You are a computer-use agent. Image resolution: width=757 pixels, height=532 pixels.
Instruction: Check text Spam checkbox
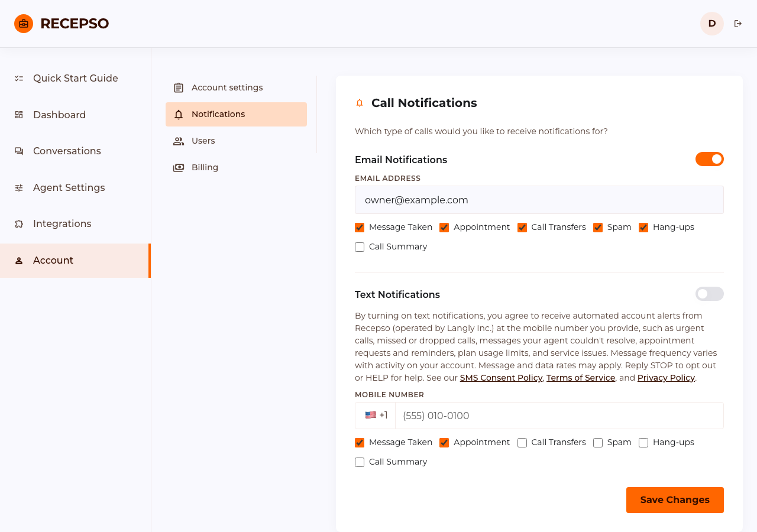(x=598, y=443)
